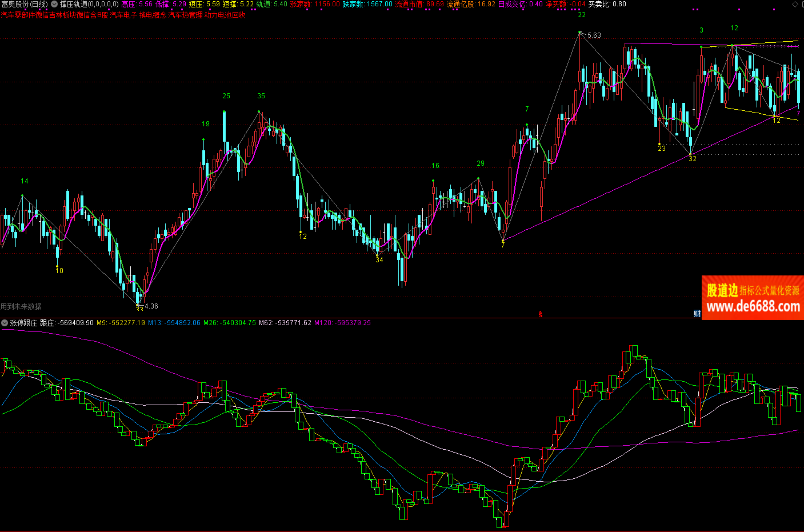Click the 动力电池回收 concept tag
804x532 pixels.
click(x=225, y=15)
